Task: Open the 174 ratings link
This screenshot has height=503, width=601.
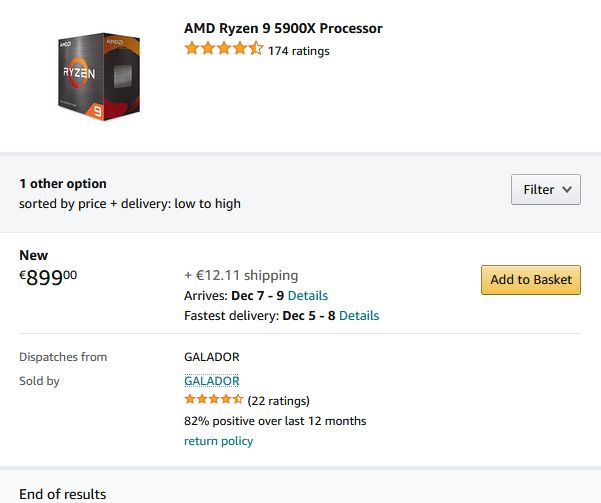Action: pos(299,51)
